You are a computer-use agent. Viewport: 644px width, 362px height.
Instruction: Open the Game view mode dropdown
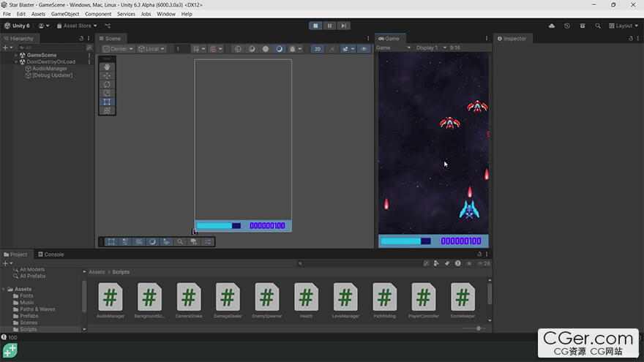point(393,48)
